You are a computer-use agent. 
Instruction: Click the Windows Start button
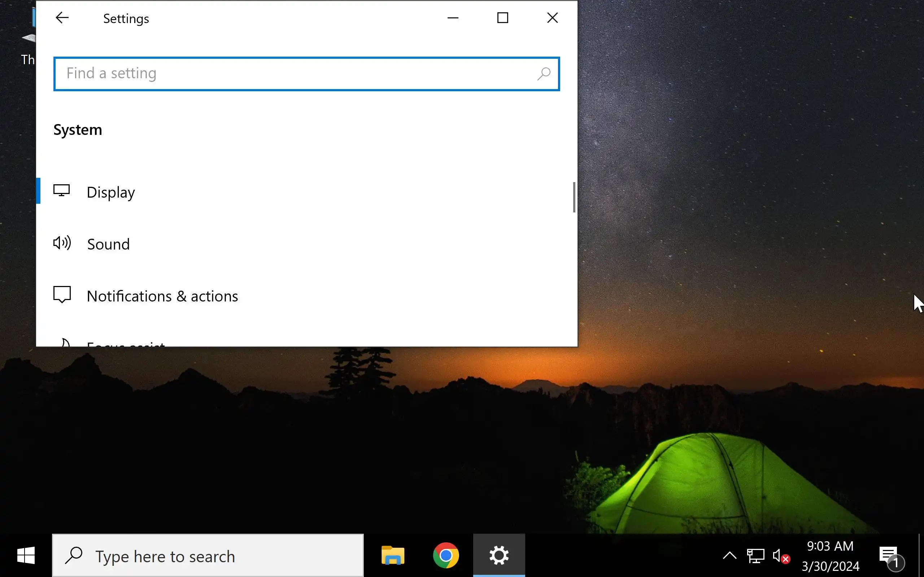[26, 556]
